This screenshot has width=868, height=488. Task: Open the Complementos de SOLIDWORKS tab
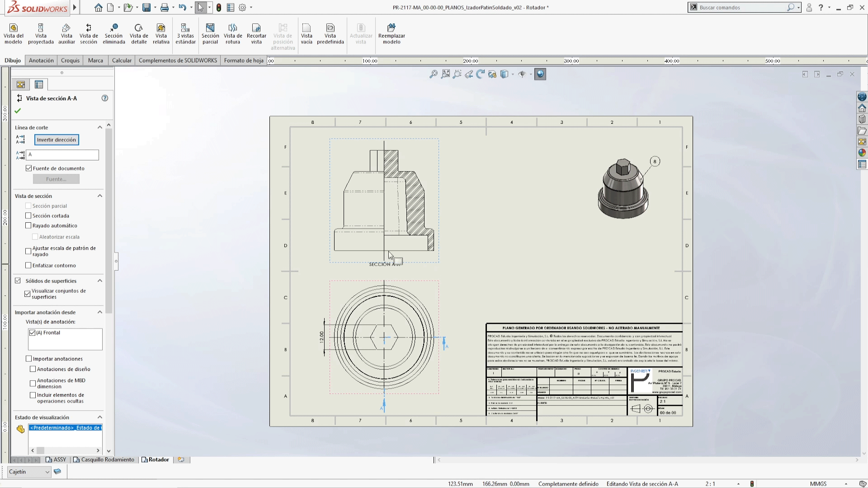click(x=178, y=61)
